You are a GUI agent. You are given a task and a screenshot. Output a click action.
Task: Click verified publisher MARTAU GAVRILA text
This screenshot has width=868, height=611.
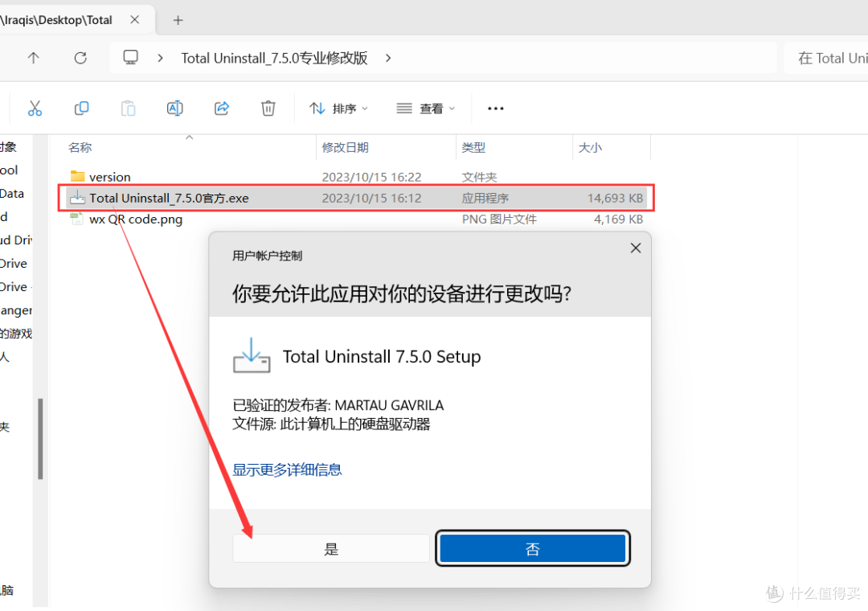[338, 405]
